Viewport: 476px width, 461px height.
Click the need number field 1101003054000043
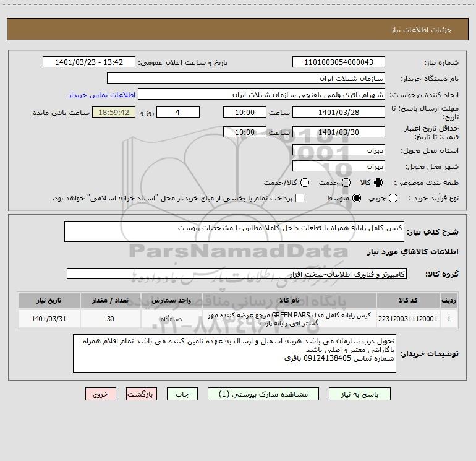(339, 62)
